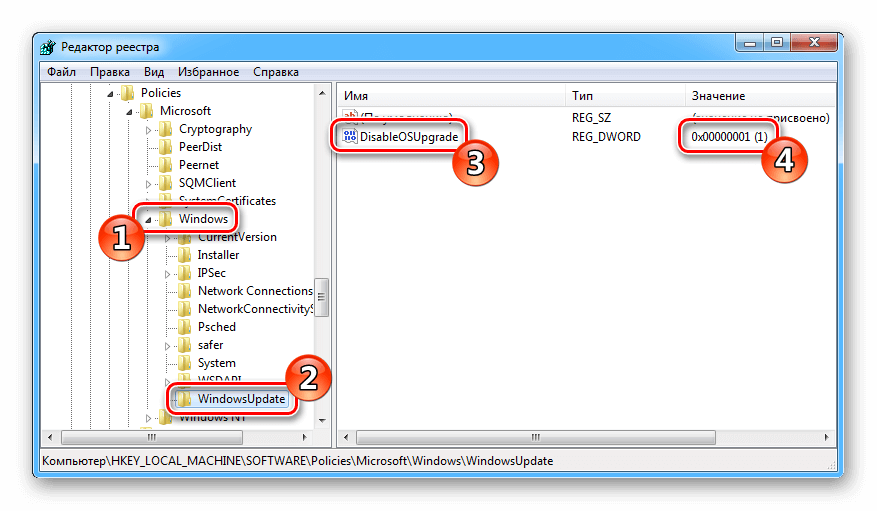Select the Windows key label

click(204, 219)
